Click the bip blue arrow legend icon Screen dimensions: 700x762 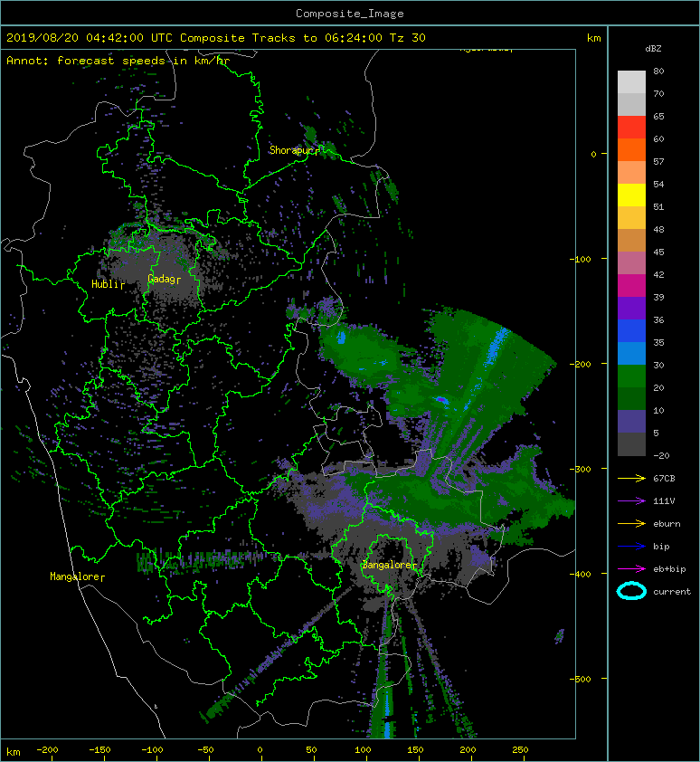coord(631,547)
